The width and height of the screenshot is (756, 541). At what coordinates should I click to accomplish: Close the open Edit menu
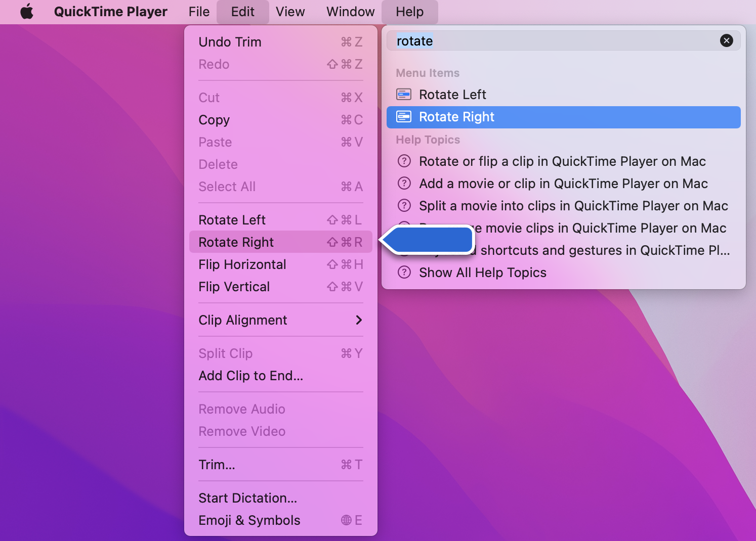click(x=243, y=12)
